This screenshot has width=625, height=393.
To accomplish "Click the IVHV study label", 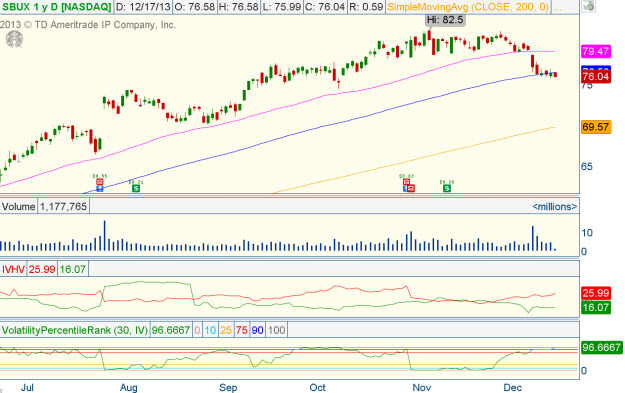I will (13, 269).
